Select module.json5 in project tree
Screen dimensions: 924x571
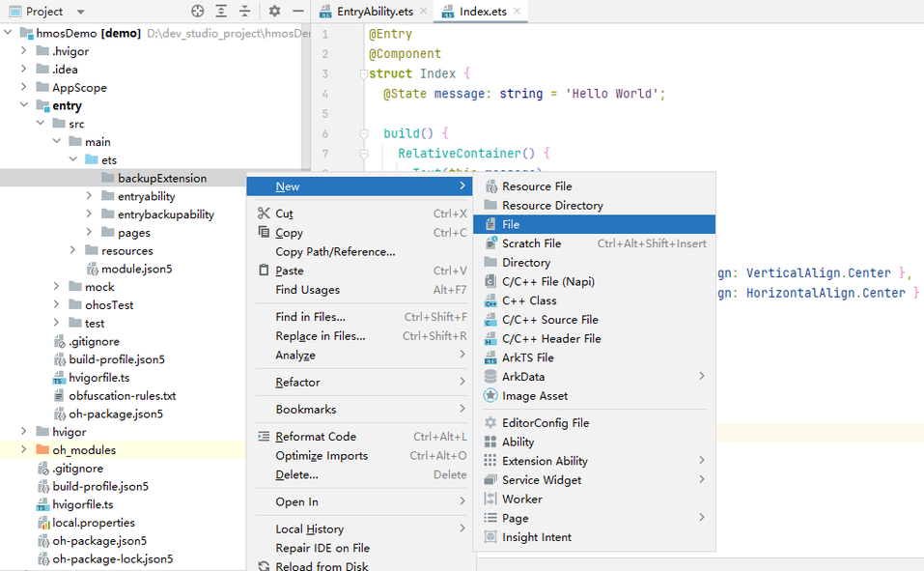136,269
